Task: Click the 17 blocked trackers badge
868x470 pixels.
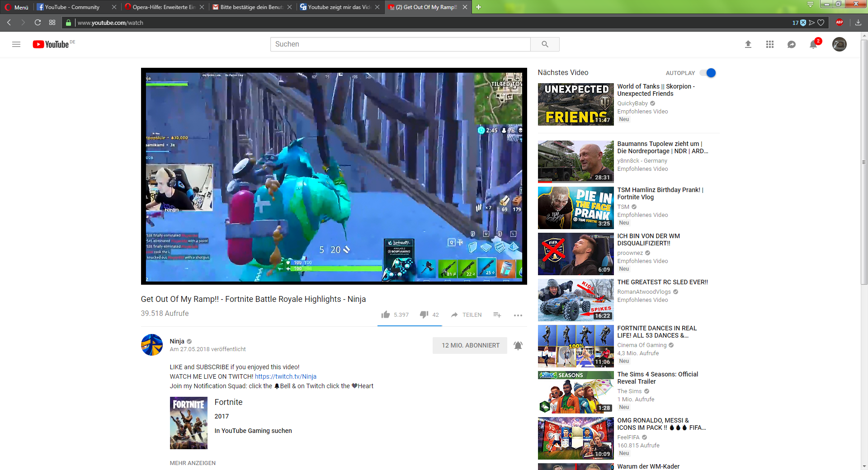Action: pyautogui.click(x=799, y=23)
